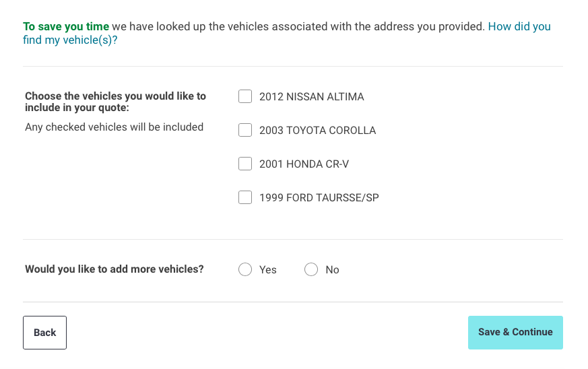Click the green 'To save you time' text
The width and height of the screenshot is (588, 369).
click(x=65, y=27)
